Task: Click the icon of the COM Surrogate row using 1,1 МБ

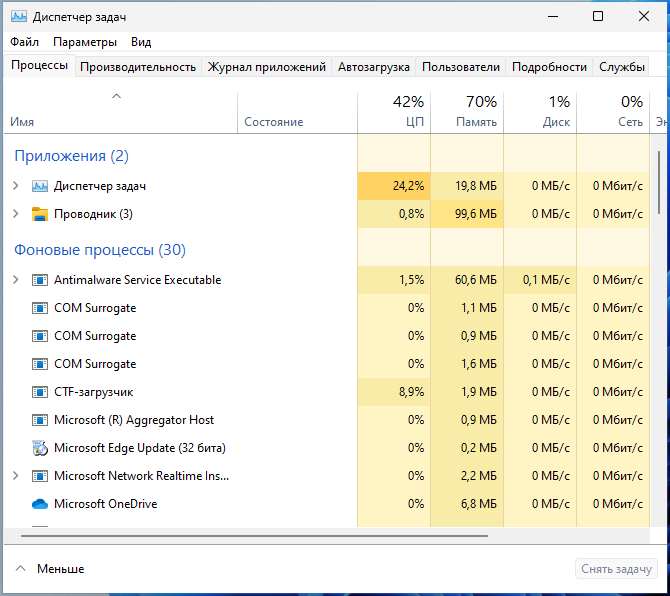Action: [x=40, y=308]
